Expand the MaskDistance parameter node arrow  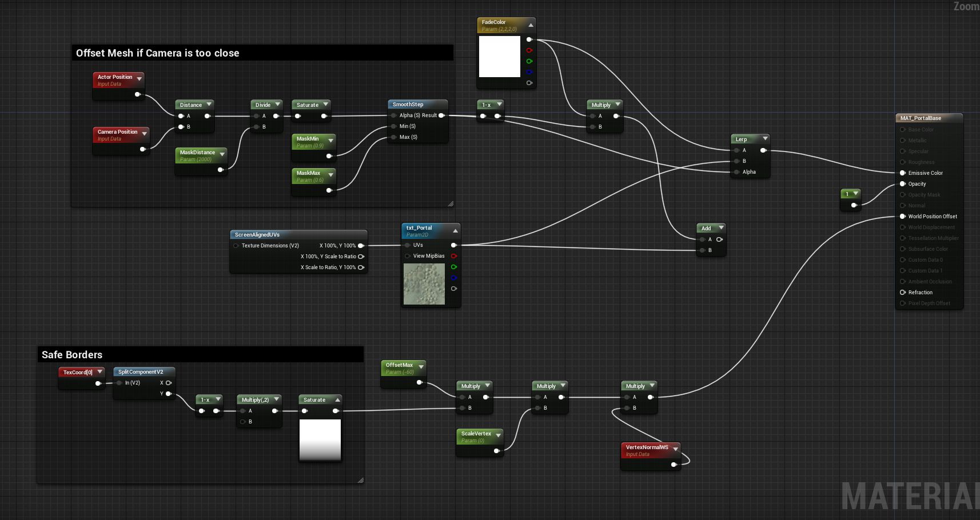point(222,154)
